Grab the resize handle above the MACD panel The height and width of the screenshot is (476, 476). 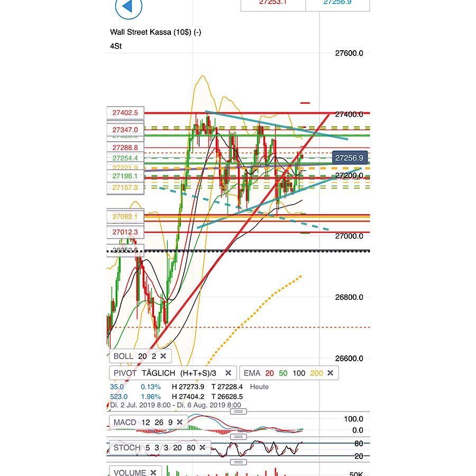(x=238, y=411)
